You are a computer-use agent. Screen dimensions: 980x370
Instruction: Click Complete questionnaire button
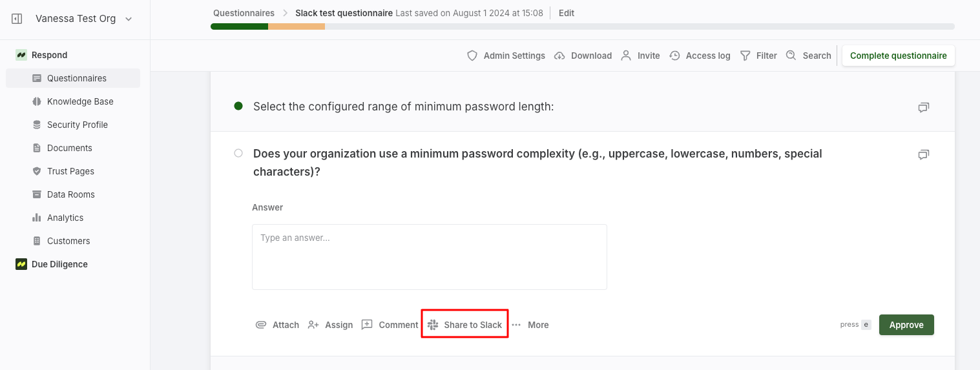click(899, 56)
